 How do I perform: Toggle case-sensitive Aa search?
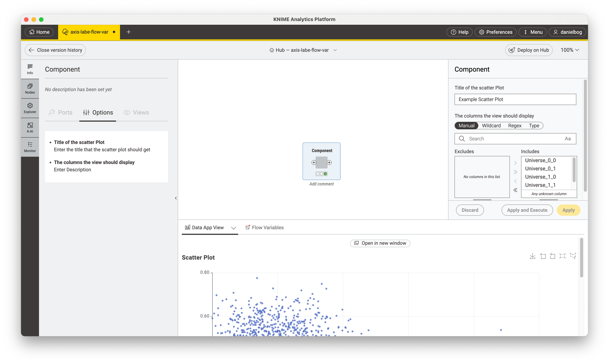(x=568, y=139)
